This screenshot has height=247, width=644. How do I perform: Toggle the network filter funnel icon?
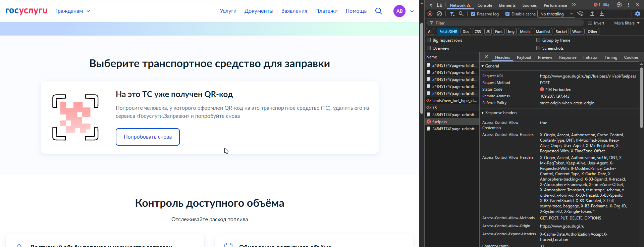452,14
